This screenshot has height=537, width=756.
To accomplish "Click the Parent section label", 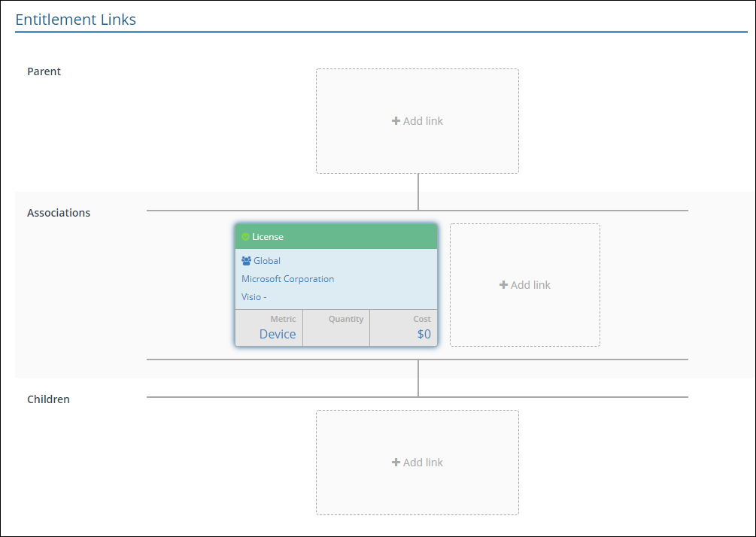I will (x=44, y=71).
